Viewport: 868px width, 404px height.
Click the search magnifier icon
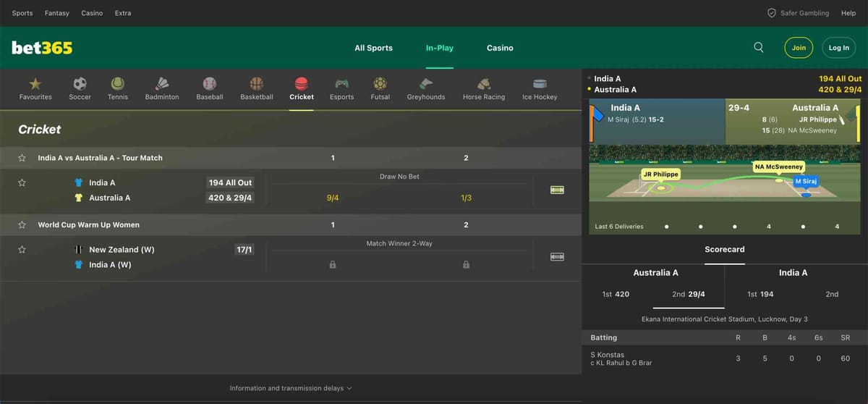(759, 47)
